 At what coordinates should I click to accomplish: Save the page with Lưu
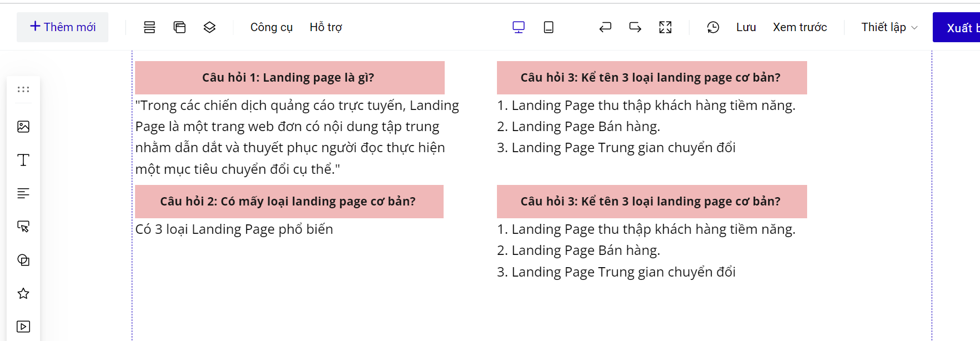pyautogui.click(x=746, y=27)
